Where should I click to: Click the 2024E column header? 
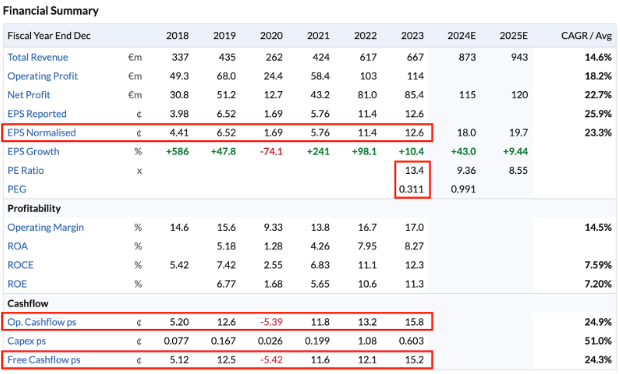461,36
